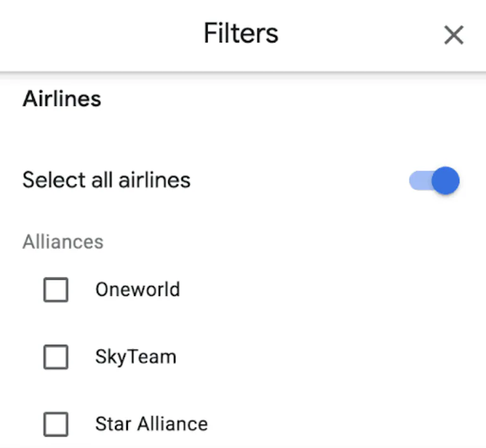Image resolution: width=486 pixels, height=448 pixels.
Task: Close the Filters panel with the X
Action: pos(454,35)
